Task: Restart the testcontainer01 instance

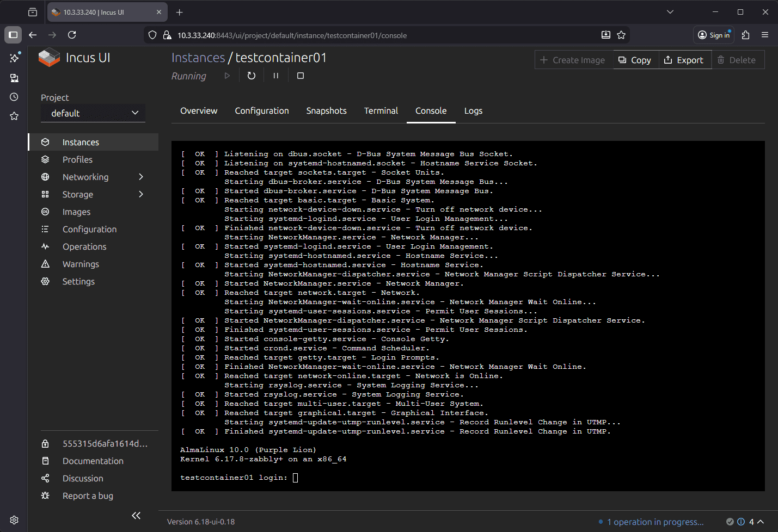Action: [251, 76]
